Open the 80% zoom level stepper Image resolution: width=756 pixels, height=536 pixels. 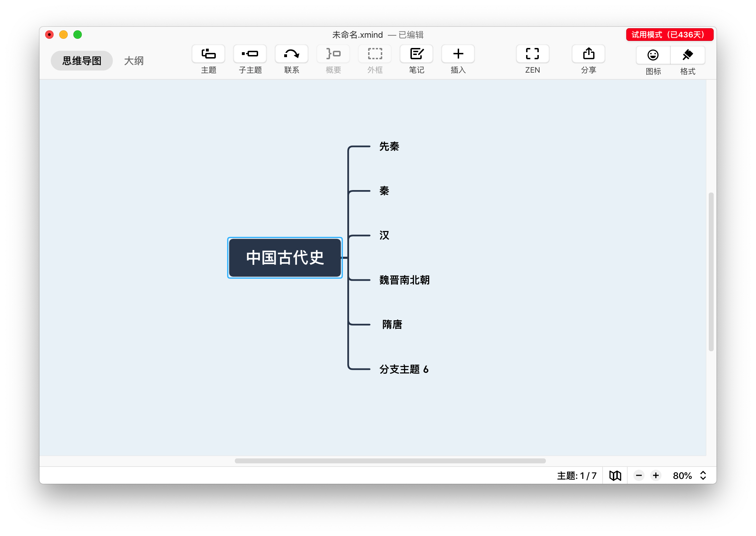click(x=703, y=476)
